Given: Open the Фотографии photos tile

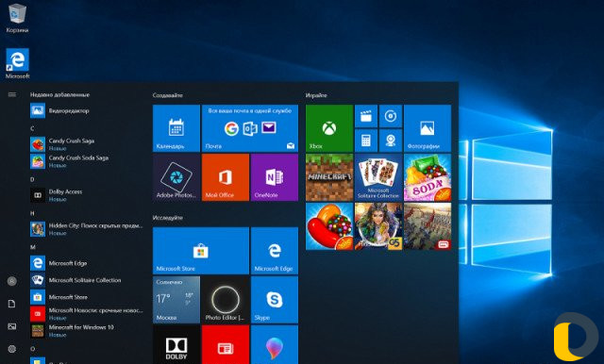Looking at the screenshot, I should tap(428, 128).
